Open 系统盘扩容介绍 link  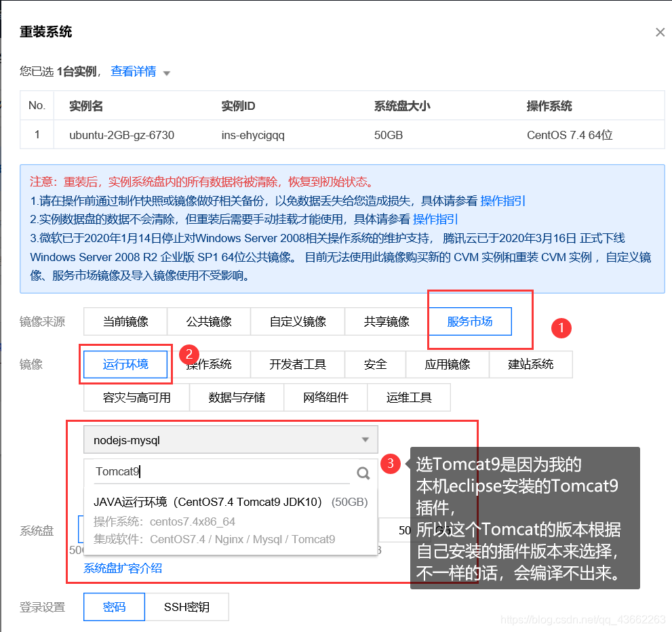click(123, 568)
